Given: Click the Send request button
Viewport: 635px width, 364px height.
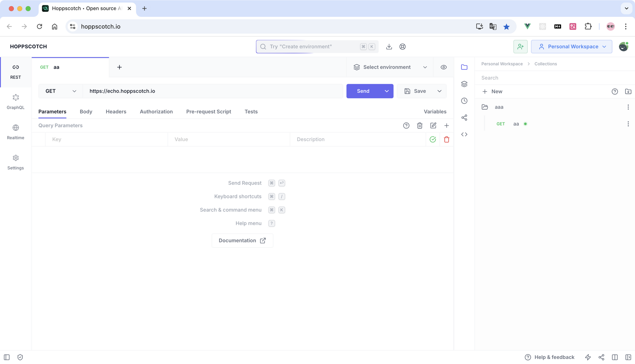Looking at the screenshot, I should 363,91.
